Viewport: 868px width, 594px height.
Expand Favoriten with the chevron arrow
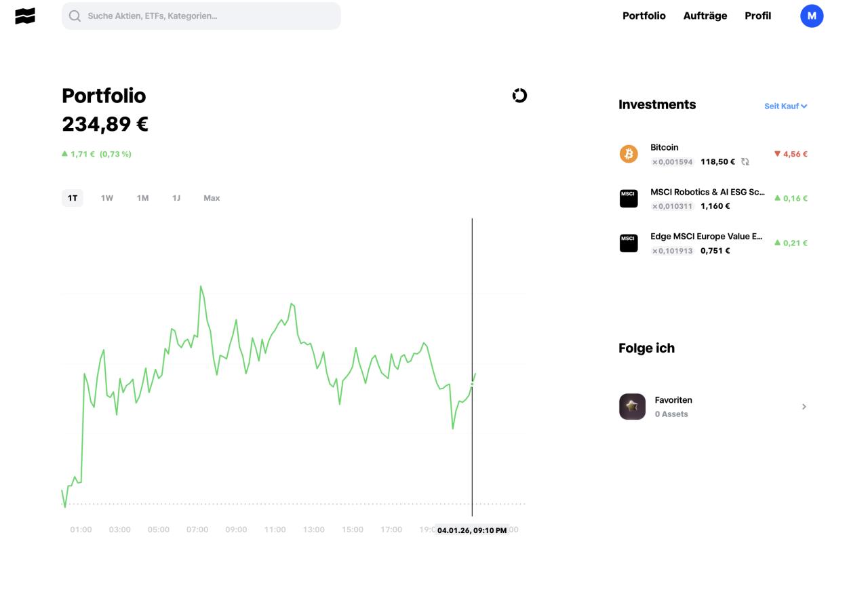click(x=804, y=407)
